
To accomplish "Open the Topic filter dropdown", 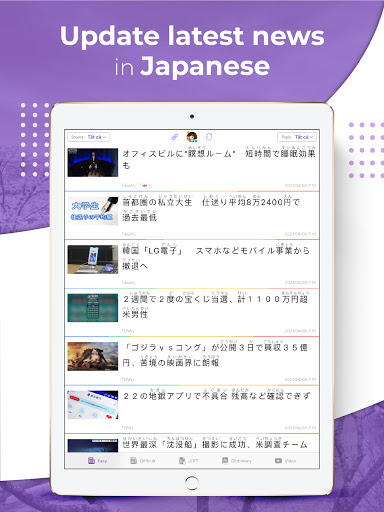I will pos(297,137).
